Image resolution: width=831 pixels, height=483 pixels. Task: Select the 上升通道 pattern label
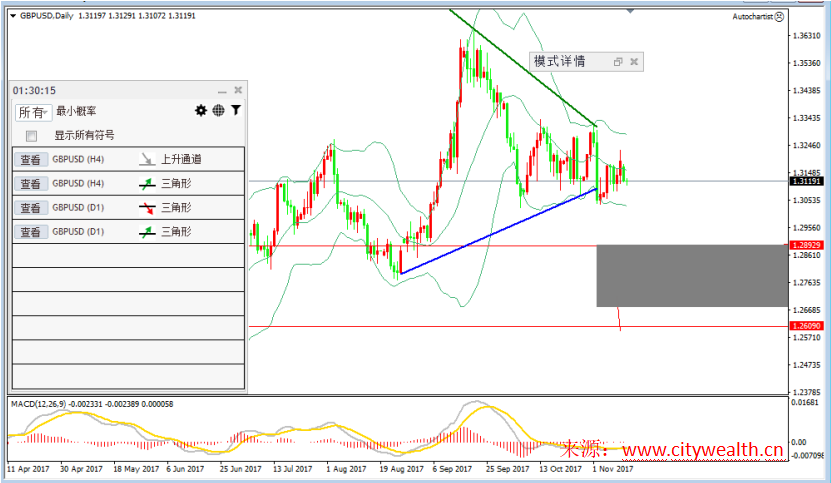[x=181, y=159]
